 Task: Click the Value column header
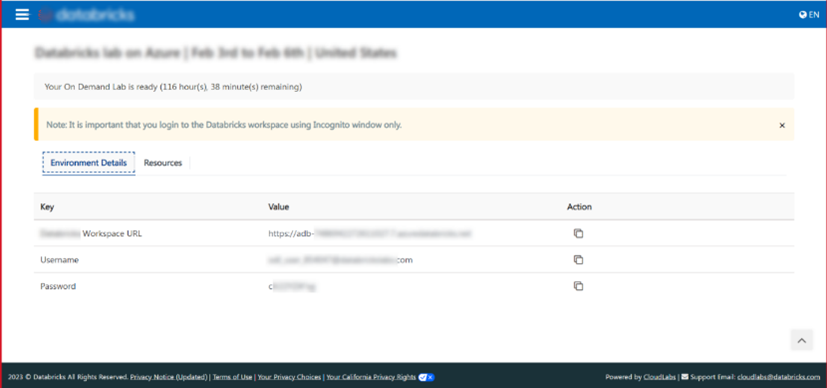point(278,207)
